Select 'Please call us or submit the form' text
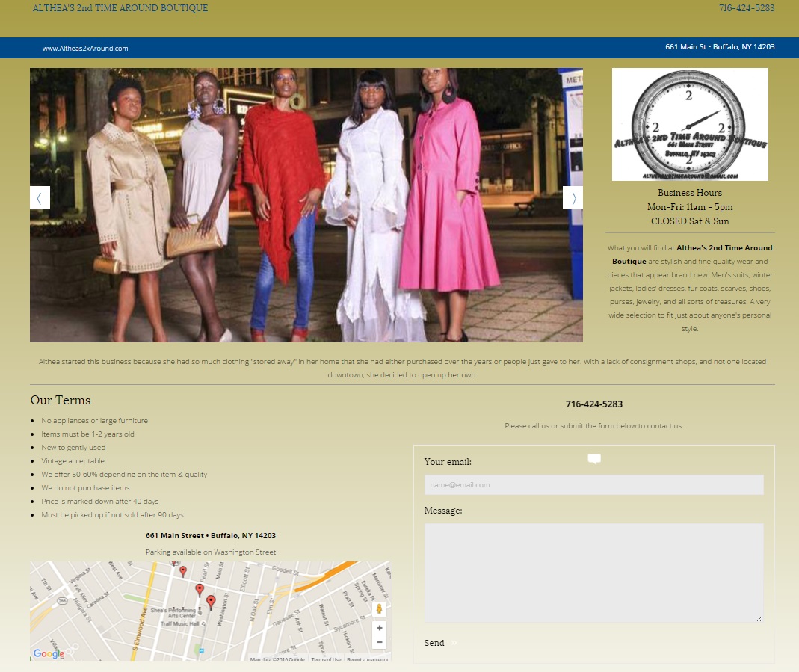 (x=594, y=426)
